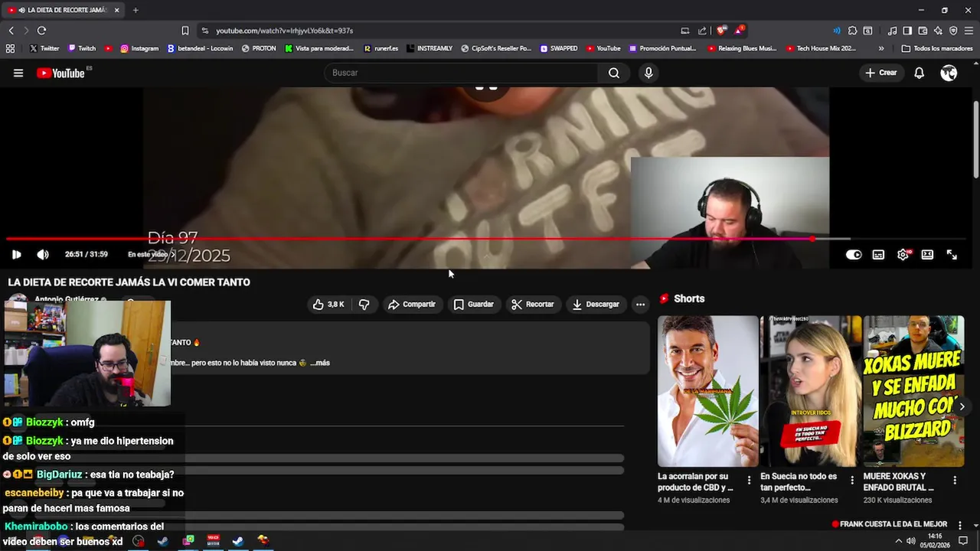Reload the page with the refresh icon
This screenshot has width=980, height=551.
click(41, 31)
